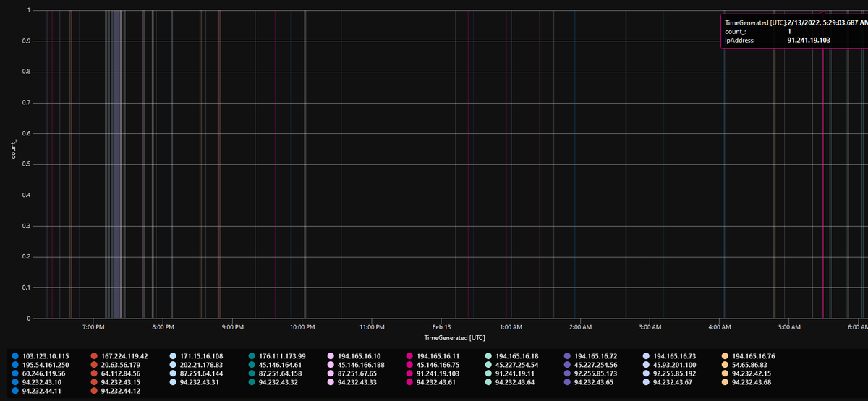Select legend entry 171.15.16.108
Screen dimensions: 868x401
[x=196, y=356]
